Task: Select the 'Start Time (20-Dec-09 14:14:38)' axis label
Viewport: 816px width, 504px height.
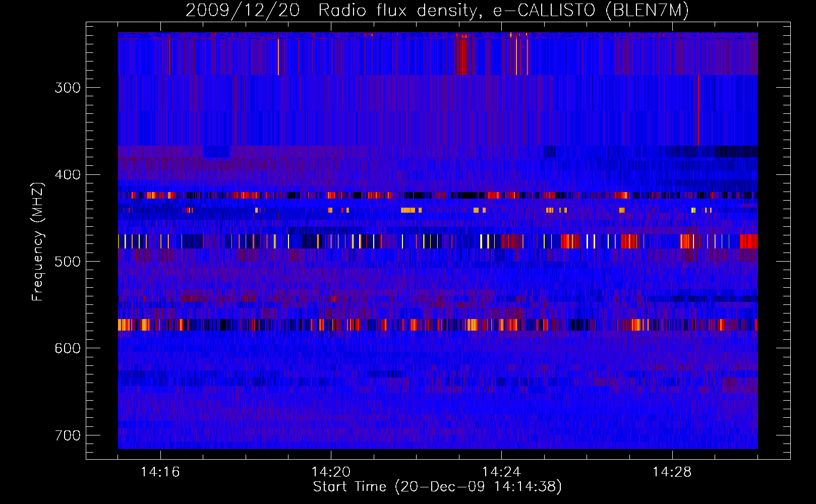Action: [x=437, y=487]
